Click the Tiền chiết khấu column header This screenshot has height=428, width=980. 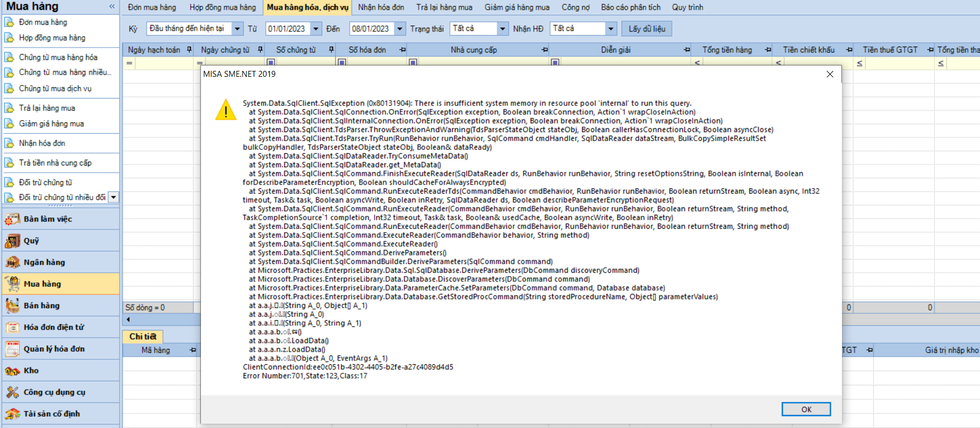click(x=808, y=50)
